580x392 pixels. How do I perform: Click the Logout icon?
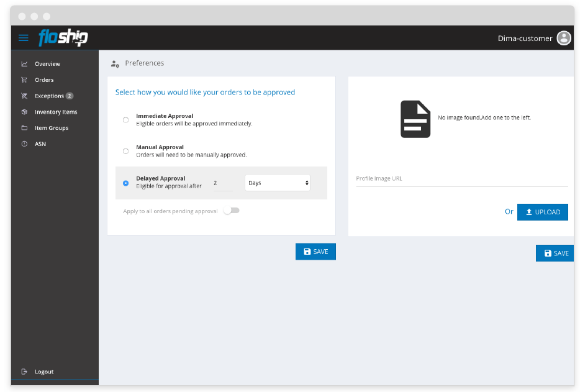[x=24, y=371]
